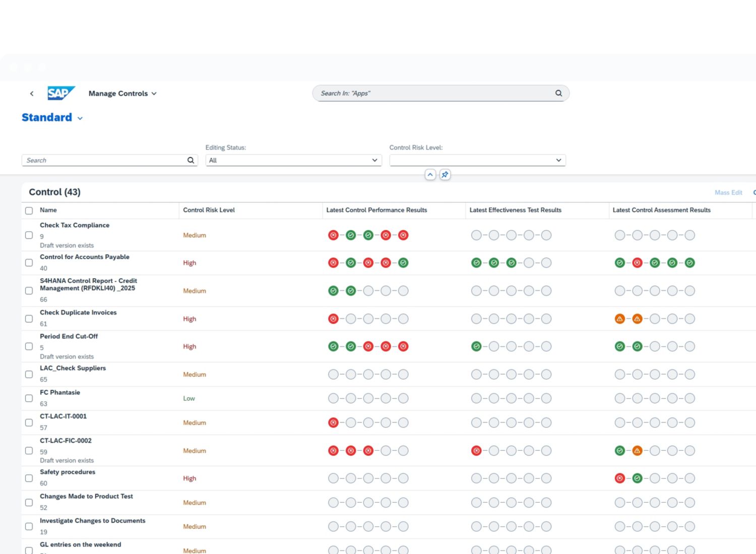Click orange warning assessment icon for Check Duplicate Invoices
The height and width of the screenshot is (554, 756).
[620, 319]
